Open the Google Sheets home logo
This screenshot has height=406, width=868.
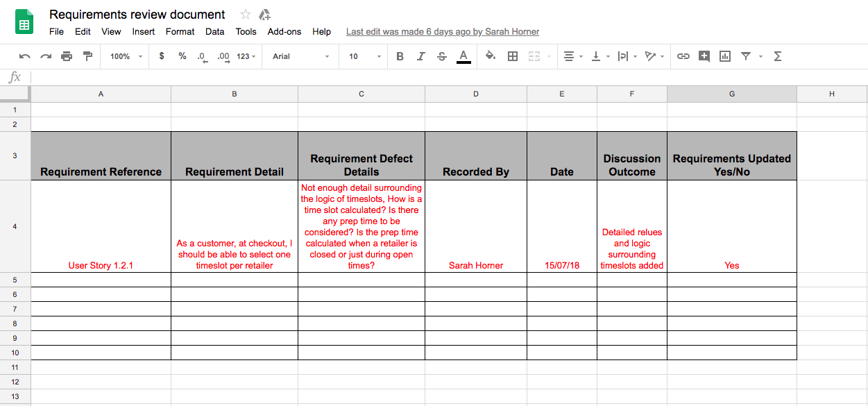pos(24,22)
